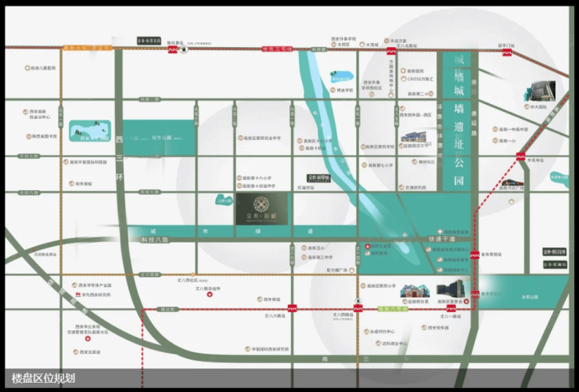
Task: Click the 地铁三号线 red line label
Action: click(277, 49)
